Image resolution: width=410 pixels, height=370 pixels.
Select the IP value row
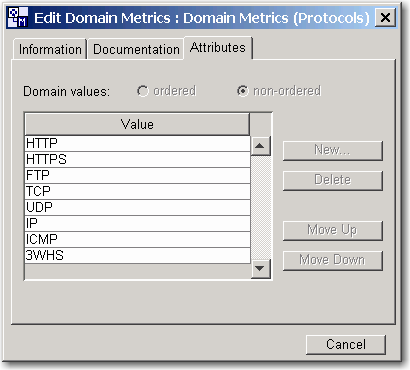[x=137, y=223]
